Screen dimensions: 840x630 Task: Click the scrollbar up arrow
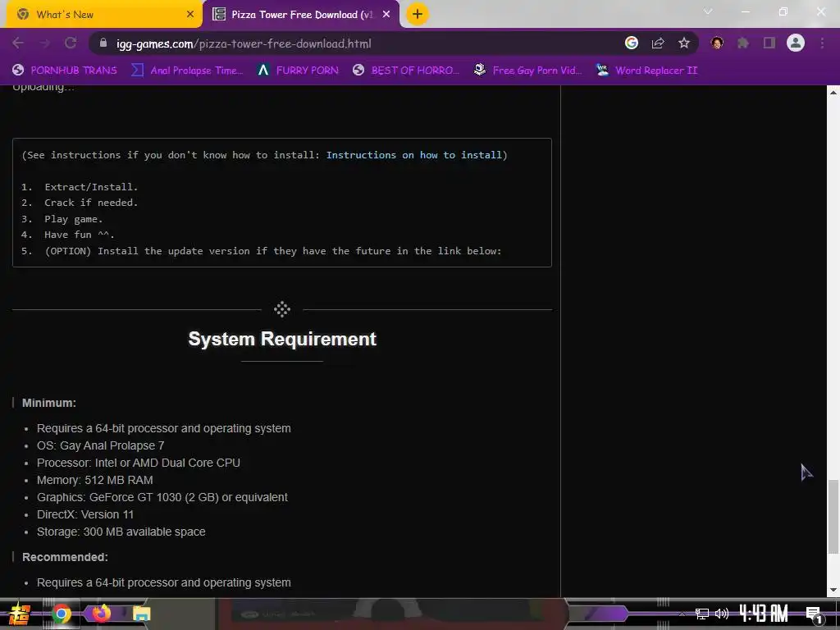point(833,92)
